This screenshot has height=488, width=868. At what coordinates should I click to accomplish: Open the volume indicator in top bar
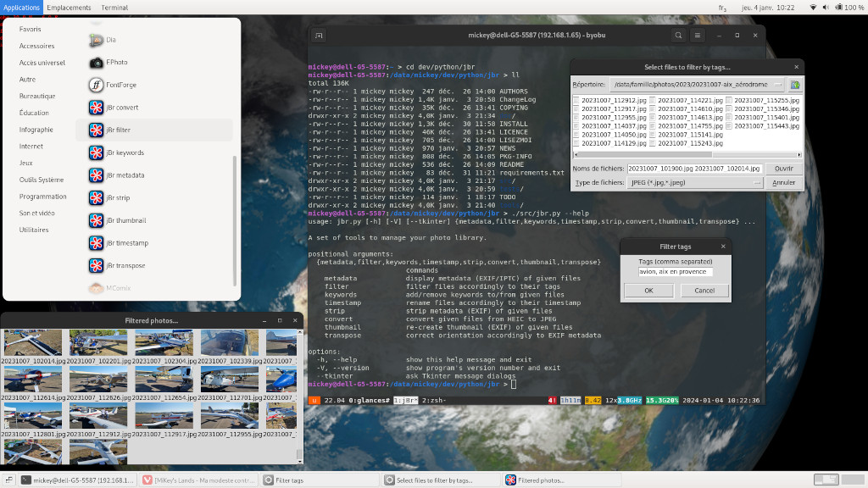tap(826, 7)
